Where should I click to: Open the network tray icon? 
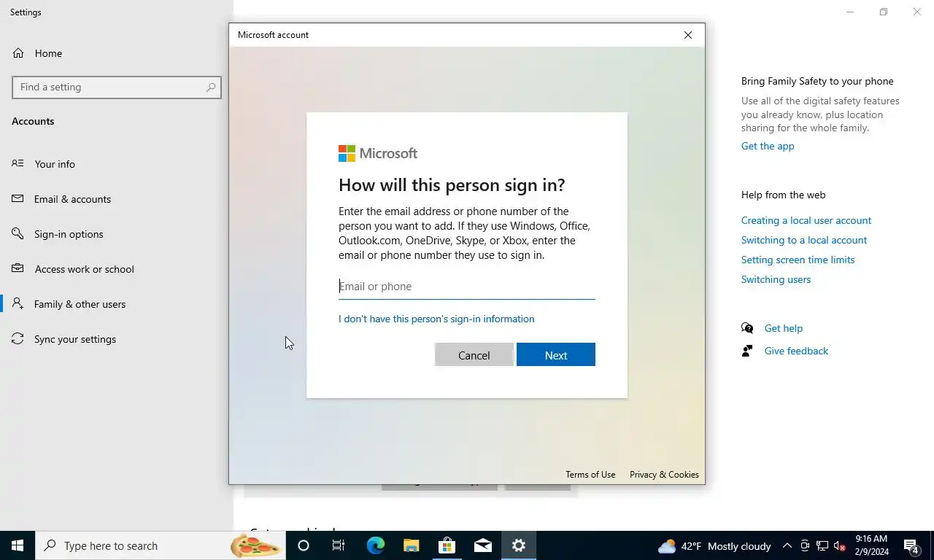[822, 545]
